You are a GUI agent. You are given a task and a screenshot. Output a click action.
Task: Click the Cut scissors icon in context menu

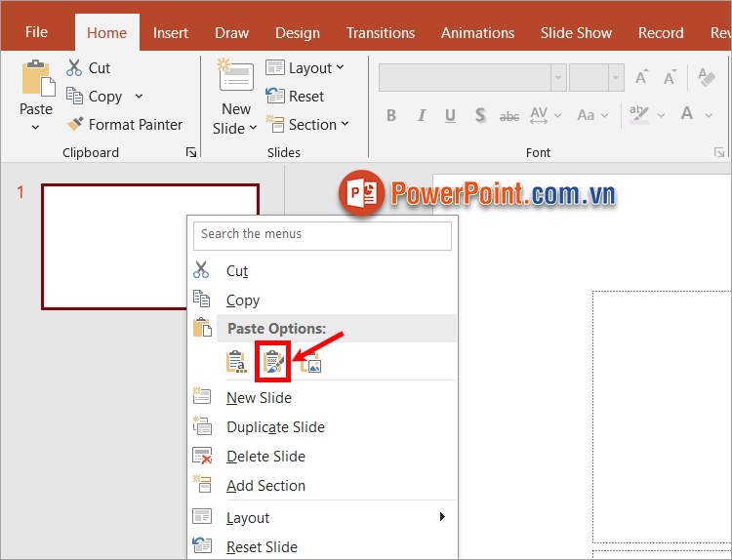pyautogui.click(x=201, y=269)
